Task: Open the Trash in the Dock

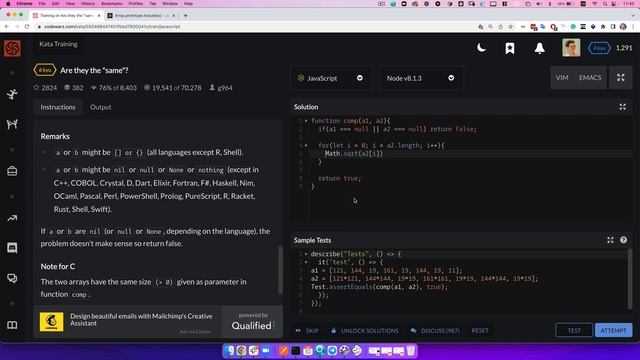Action: (x=411, y=351)
